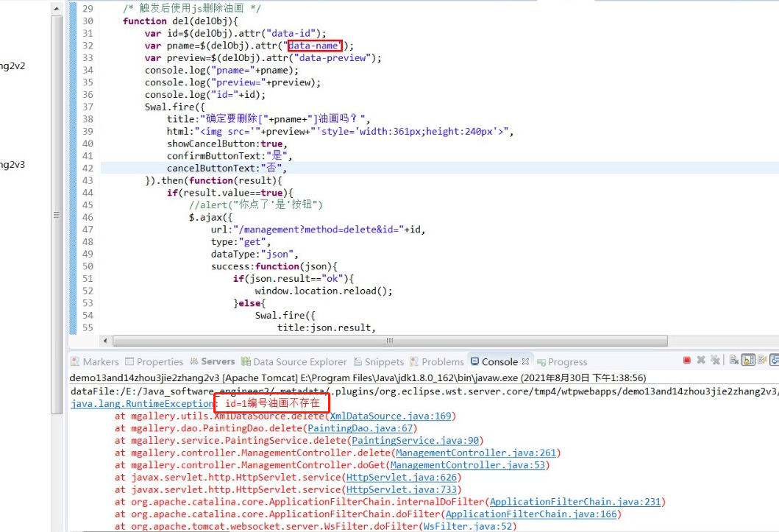Click line number 30 in the gutter
The width and height of the screenshot is (779, 532).
[x=88, y=21]
